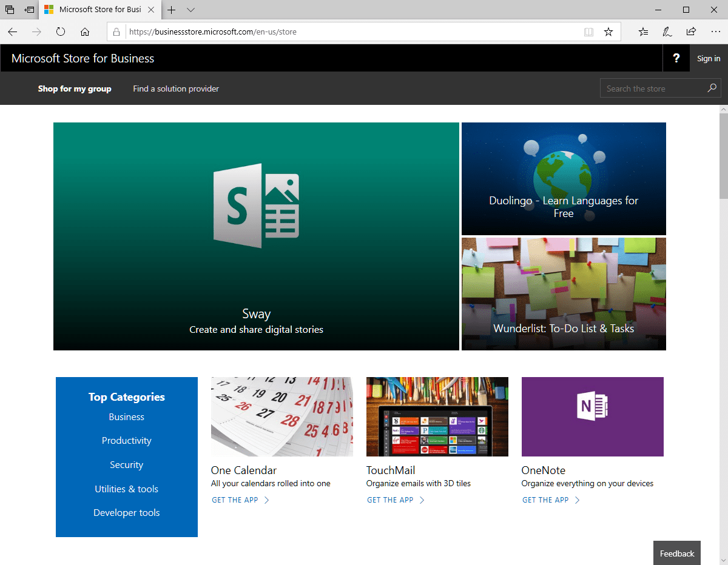
Task: View site info lock icon
Action: pos(117,32)
